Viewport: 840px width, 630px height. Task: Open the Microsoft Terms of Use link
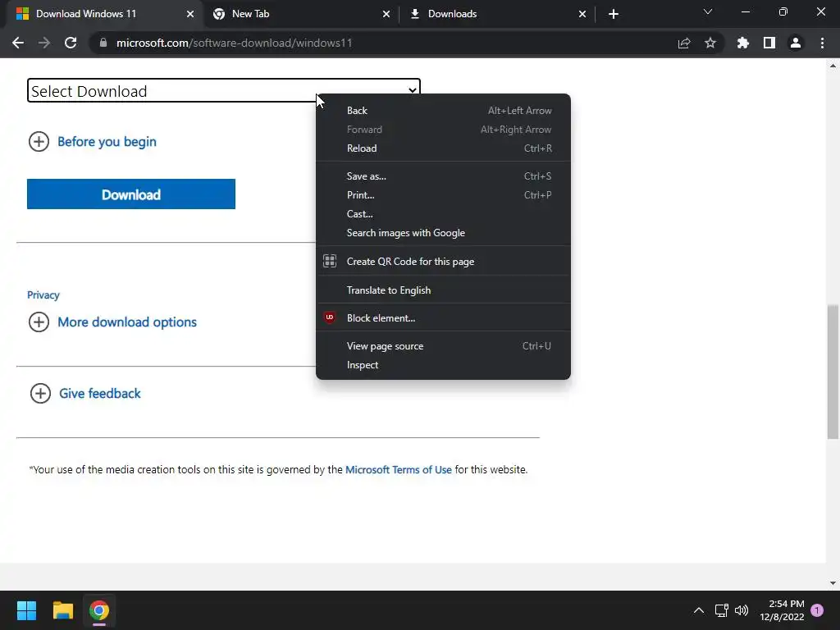pos(398,469)
